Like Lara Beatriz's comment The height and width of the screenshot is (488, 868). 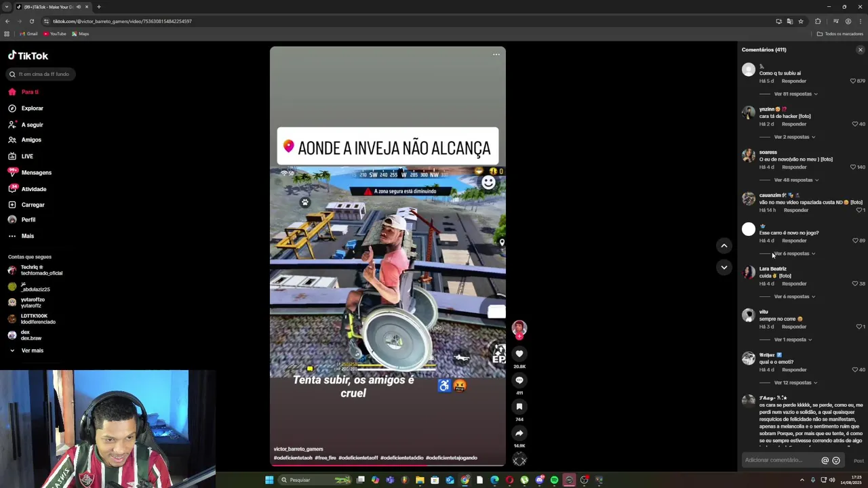(x=855, y=283)
